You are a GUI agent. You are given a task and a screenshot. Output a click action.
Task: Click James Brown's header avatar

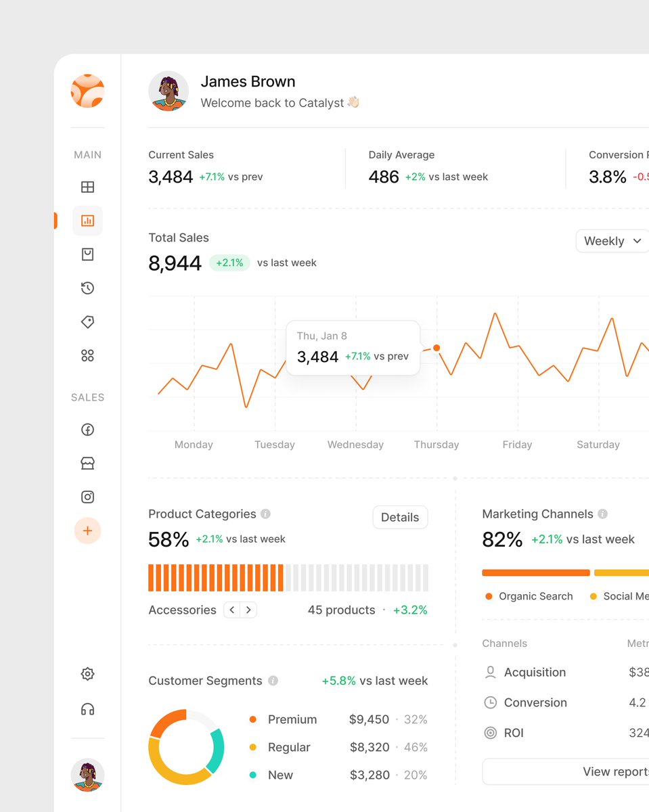[169, 91]
